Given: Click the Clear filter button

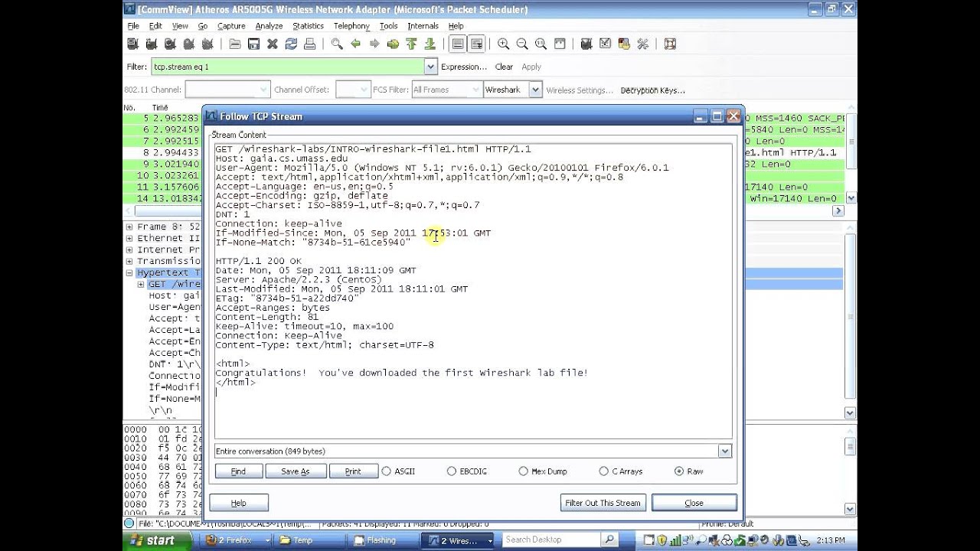Looking at the screenshot, I should 504,67.
